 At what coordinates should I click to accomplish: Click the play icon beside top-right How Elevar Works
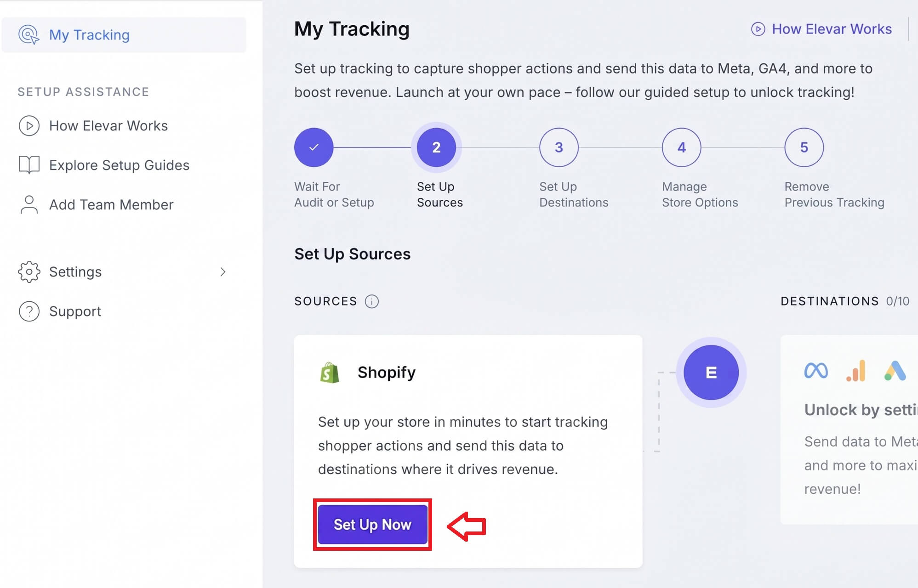[x=758, y=29]
